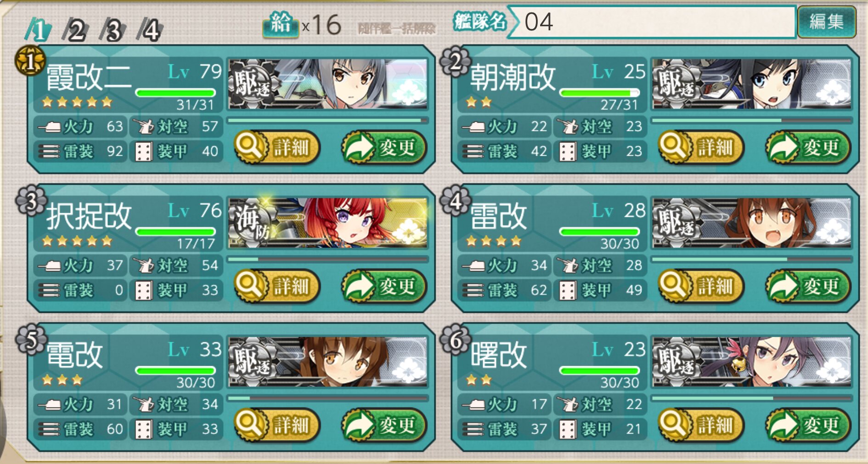Switch to fleet tab 2
This screenshot has width=868, height=464.
(76, 30)
